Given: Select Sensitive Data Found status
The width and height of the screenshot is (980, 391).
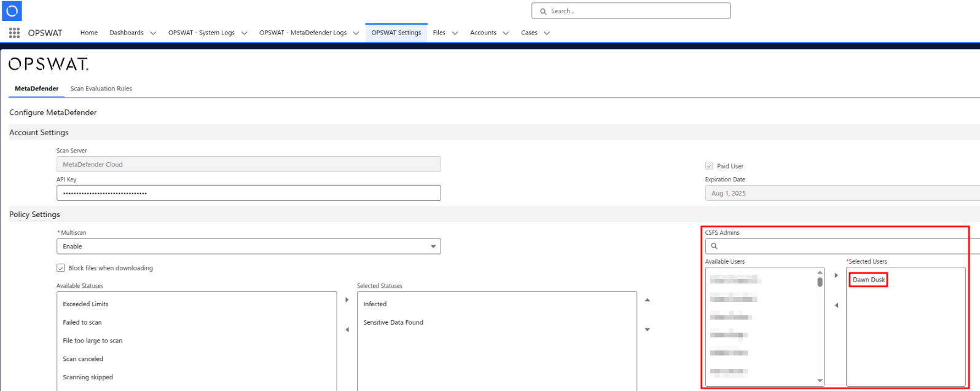Looking at the screenshot, I should coord(393,323).
